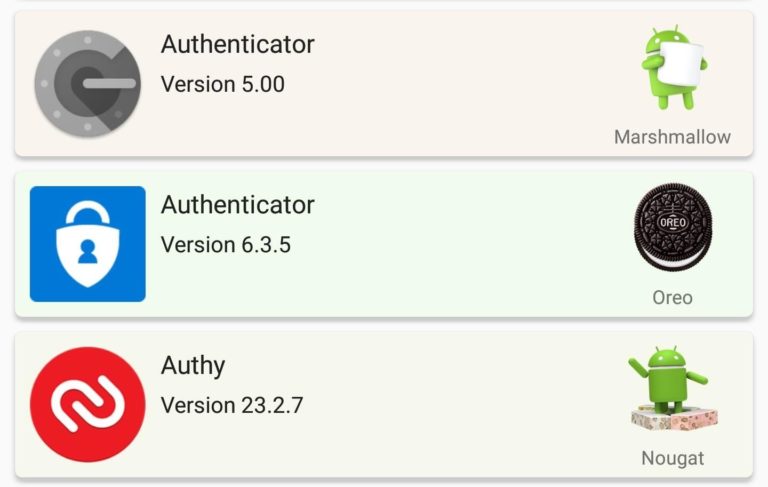Click the white chain-link symbol in the Authy logo
Viewport: 768px width, 487px height.
[x=88, y=405]
